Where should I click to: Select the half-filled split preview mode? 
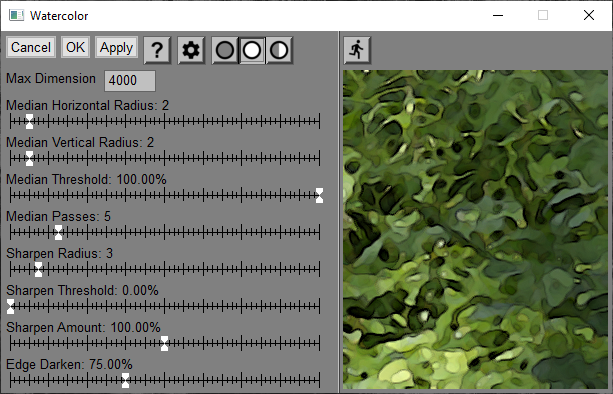coord(279,50)
